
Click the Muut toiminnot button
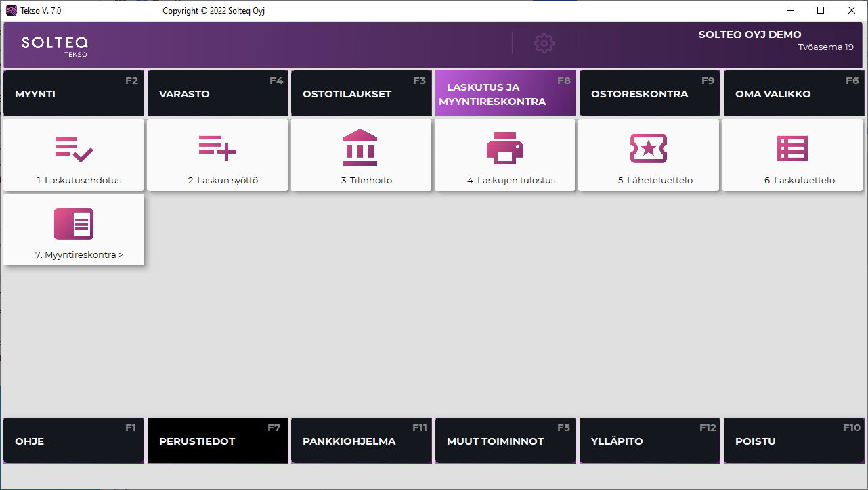pos(505,441)
